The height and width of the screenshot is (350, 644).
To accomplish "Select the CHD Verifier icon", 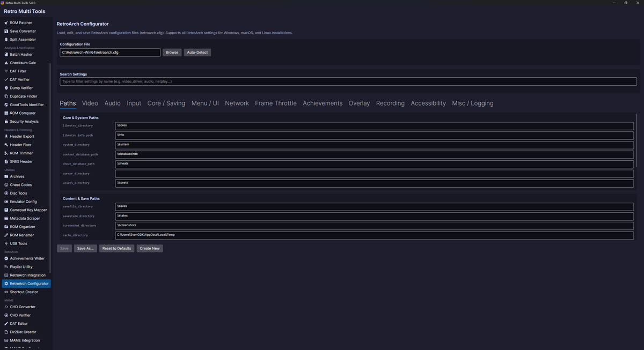I will pos(6,315).
